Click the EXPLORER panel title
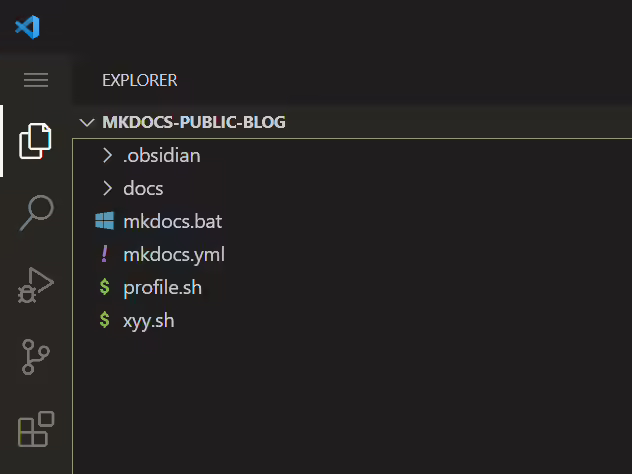 139,80
